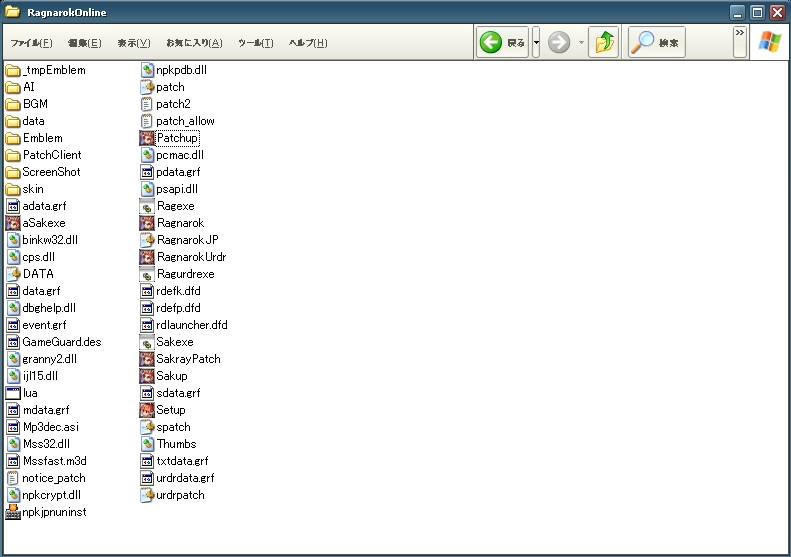Select the Ragurdrexe executable icon

pos(147,274)
